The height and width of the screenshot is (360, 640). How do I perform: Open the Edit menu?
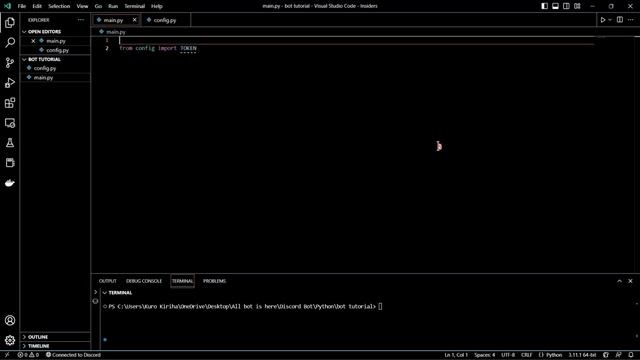[x=37, y=6]
